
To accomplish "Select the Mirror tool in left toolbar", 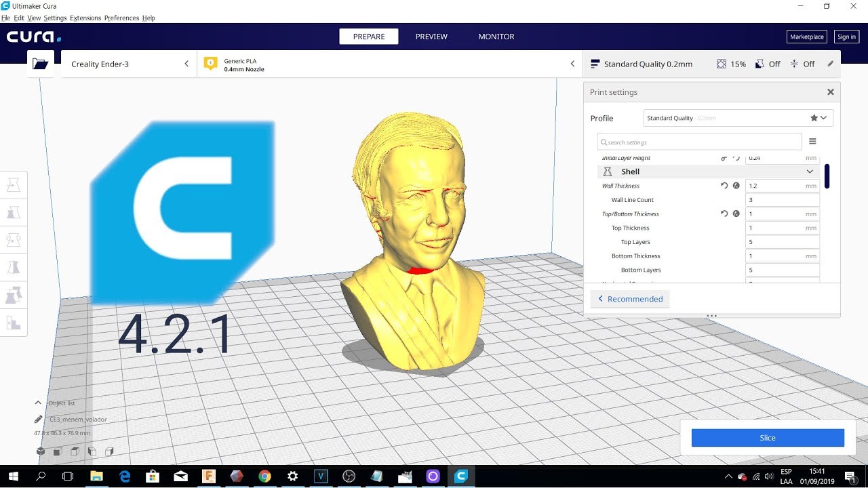I will point(14,267).
